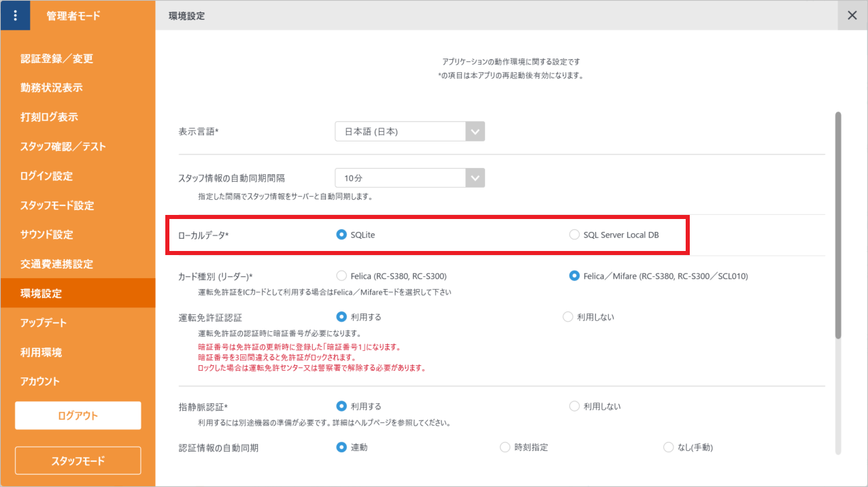Viewport: 868px width, 487px height.
Task: Click the カード種別 (リーダー)* label
Action: click(216, 277)
